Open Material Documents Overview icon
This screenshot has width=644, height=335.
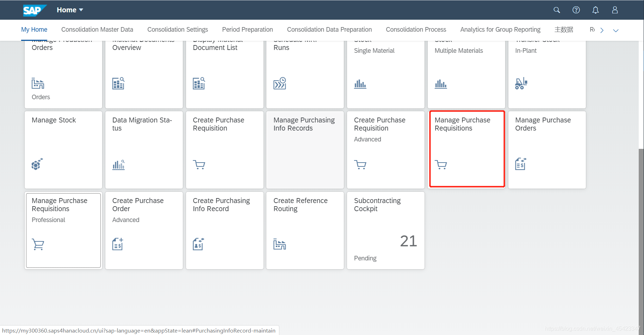click(x=118, y=83)
